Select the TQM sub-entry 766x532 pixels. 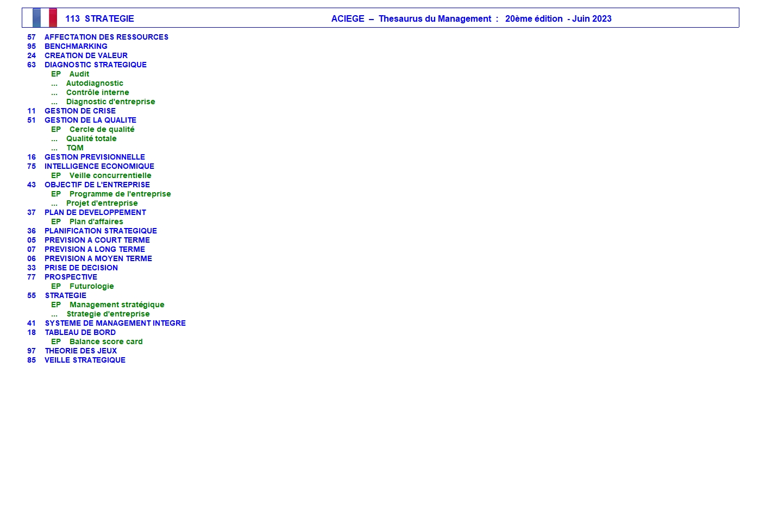pos(75,148)
